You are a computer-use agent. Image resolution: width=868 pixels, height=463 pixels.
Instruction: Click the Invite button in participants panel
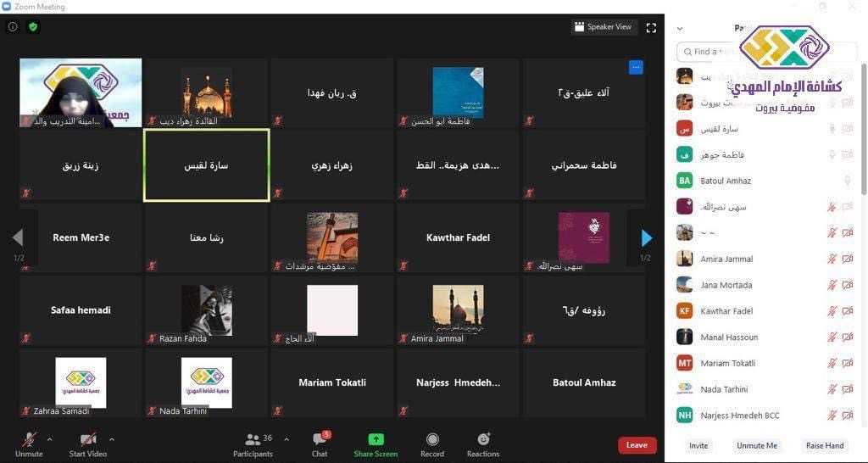coord(698,445)
